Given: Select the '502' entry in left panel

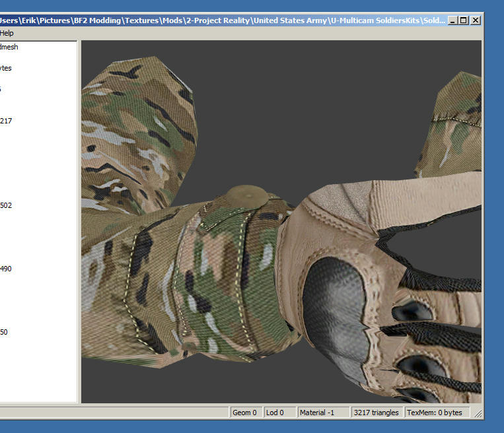Looking at the screenshot, I should tap(5, 205).
